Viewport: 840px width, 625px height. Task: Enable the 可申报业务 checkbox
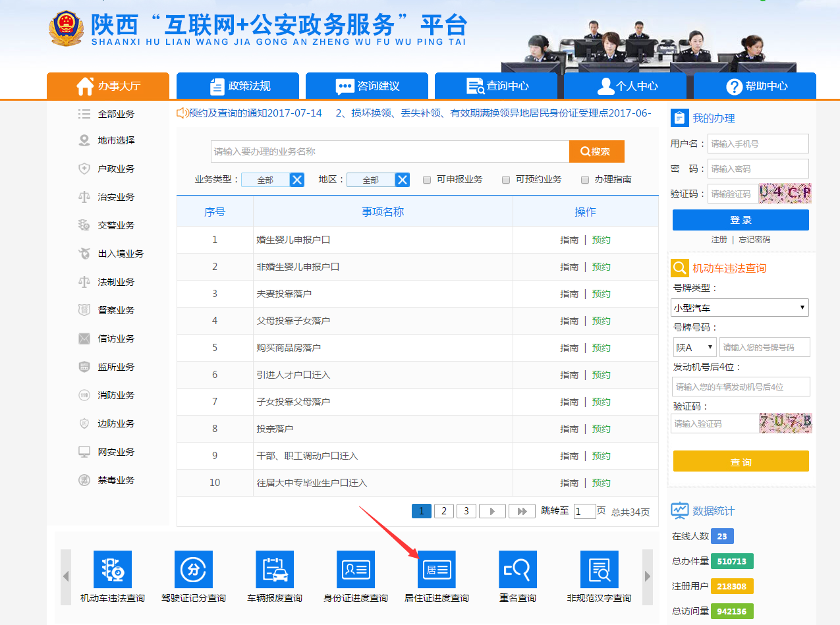click(427, 180)
